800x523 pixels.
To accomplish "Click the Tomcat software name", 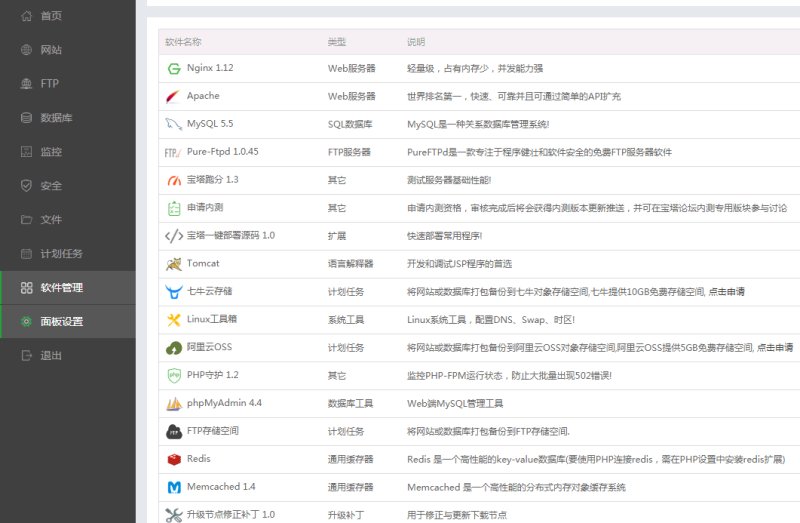I will click(203, 263).
